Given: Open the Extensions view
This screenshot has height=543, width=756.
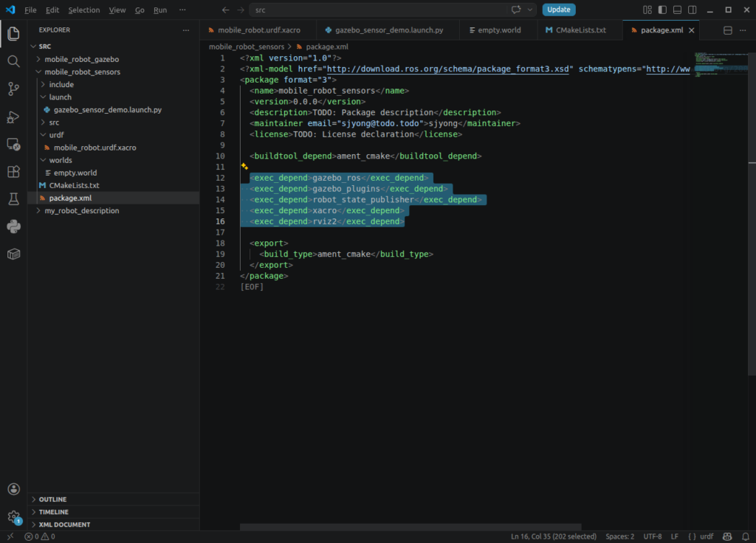Looking at the screenshot, I should [x=13, y=171].
